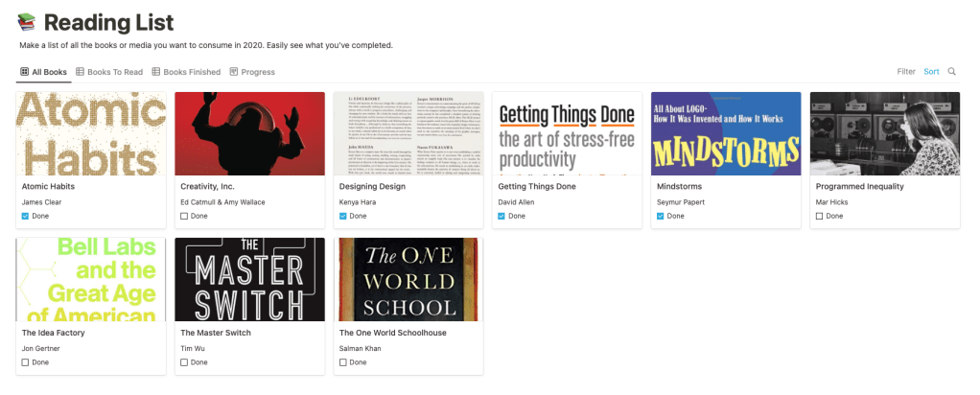Check Done for Creativity, Inc.
Image resolution: width=980 pixels, height=395 pixels.
(184, 217)
